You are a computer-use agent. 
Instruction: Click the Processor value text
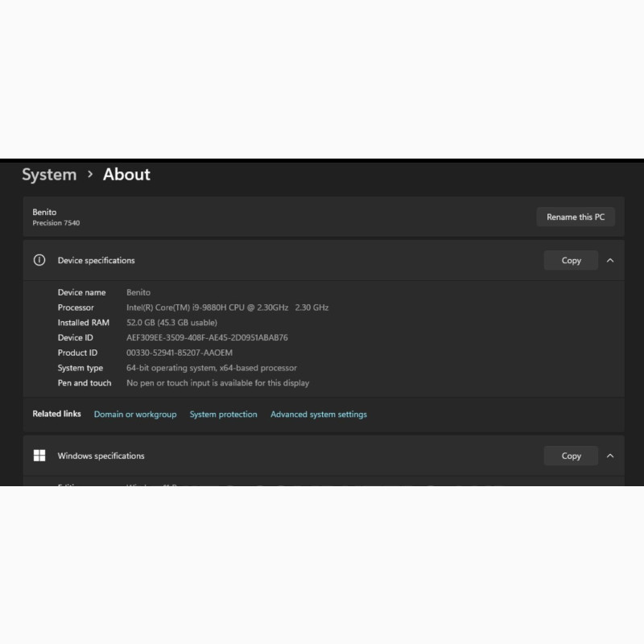[x=228, y=308]
